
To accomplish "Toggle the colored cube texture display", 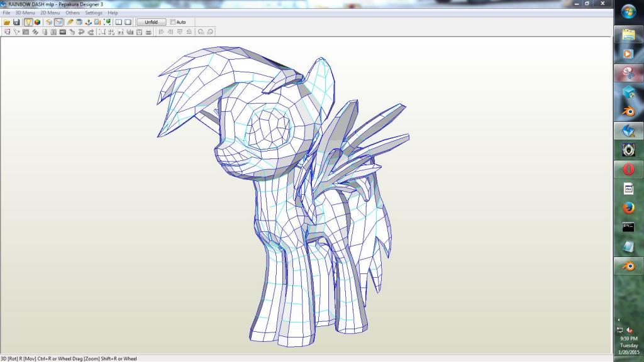I will 37,22.
